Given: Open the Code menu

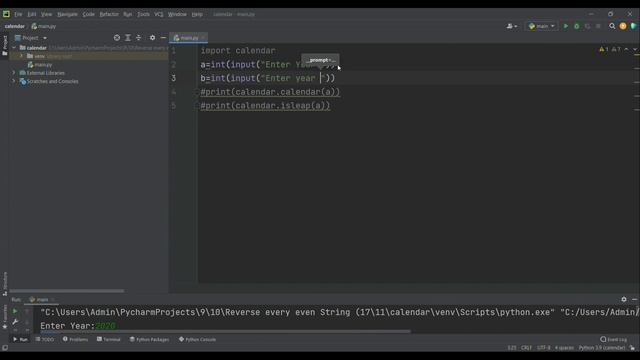Looking at the screenshot, I should pos(89,14).
